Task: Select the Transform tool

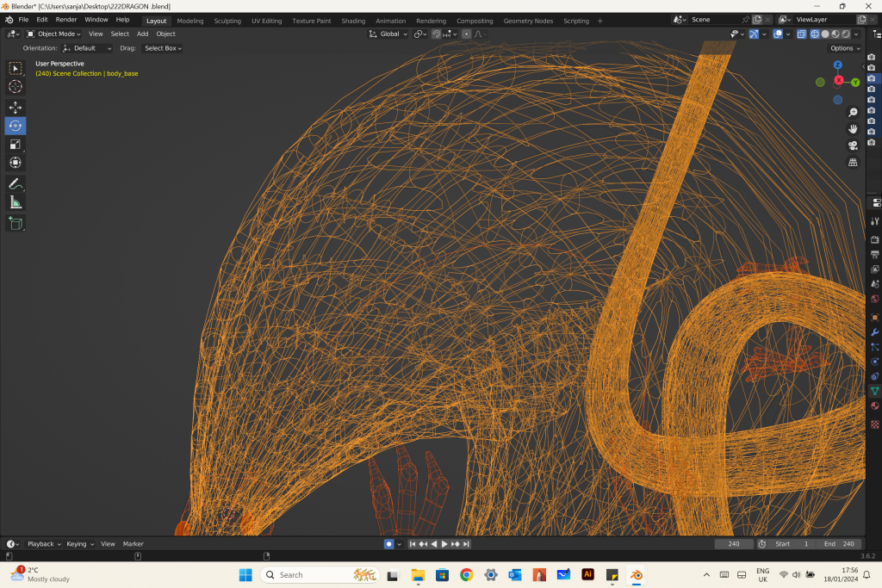Action: tap(16, 163)
